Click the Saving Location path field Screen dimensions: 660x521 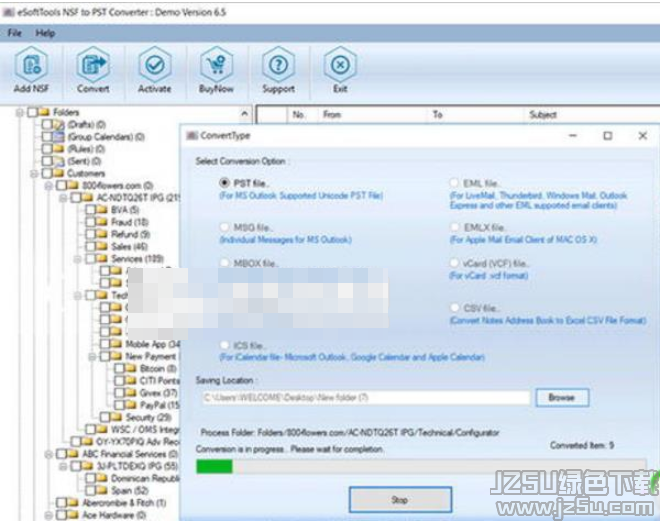365,397
